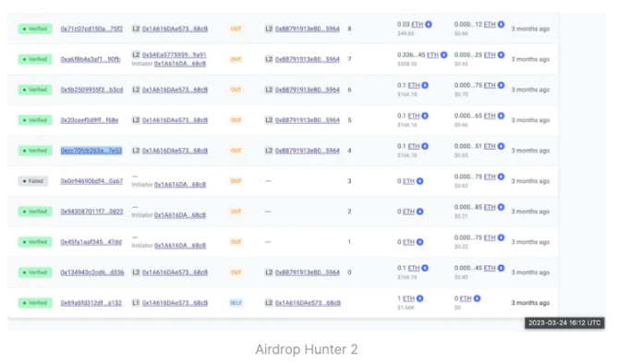This screenshot has height=364, width=617.
Task: Click ETH link next to 0.000...12 fee
Action: (x=490, y=24)
